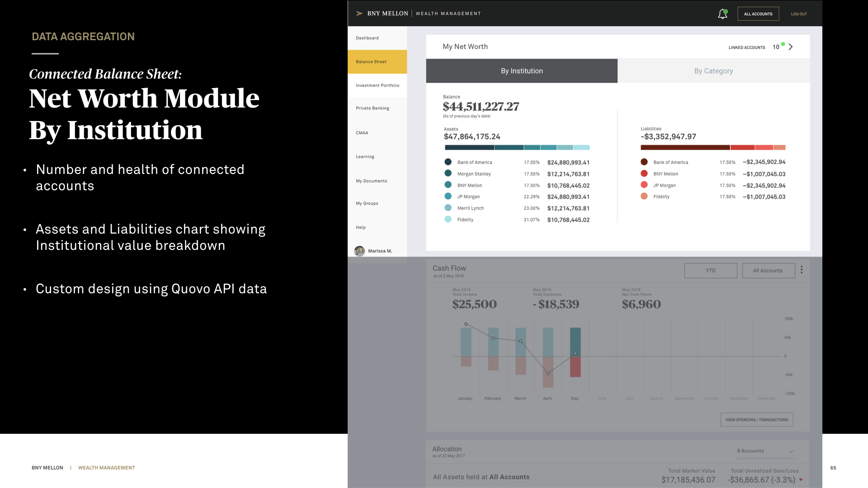The height and width of the screenshot is (488, 868).
Task: Click liabilities total -$3,352,947.97
Action: (668, 136)
